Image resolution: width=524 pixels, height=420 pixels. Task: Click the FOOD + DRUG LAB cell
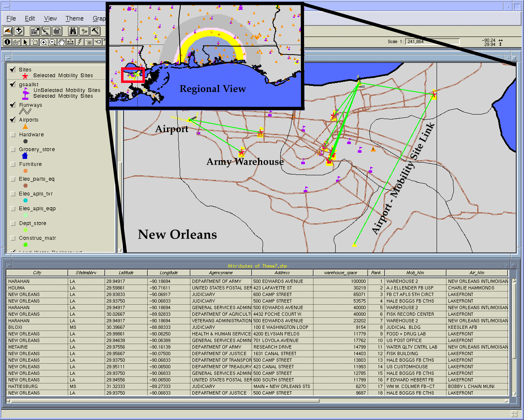(x=415, y=334)
